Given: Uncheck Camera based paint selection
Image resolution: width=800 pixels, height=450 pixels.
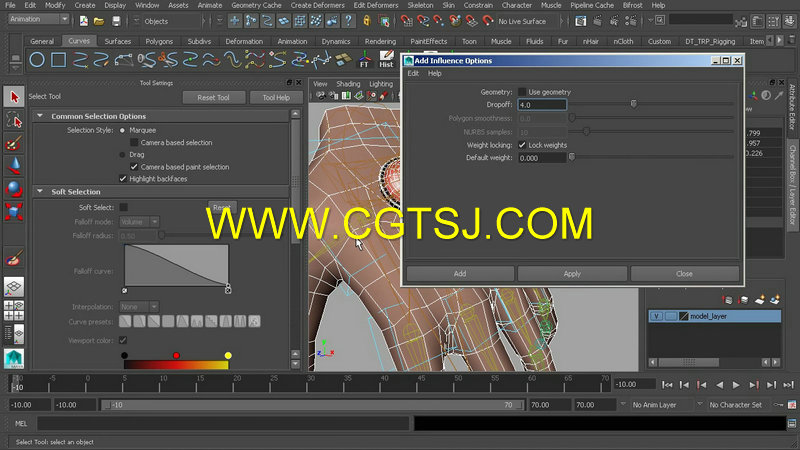Looking at the screenshot, I should click(134, 167).
